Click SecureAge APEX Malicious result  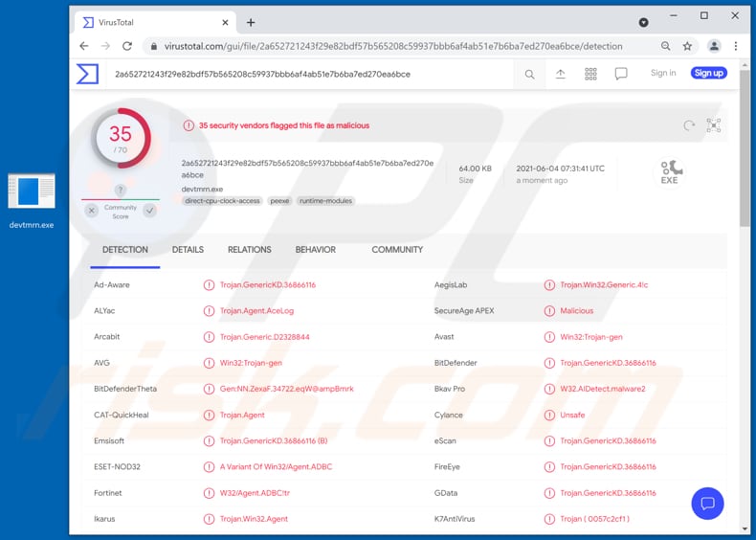[577, 311]
